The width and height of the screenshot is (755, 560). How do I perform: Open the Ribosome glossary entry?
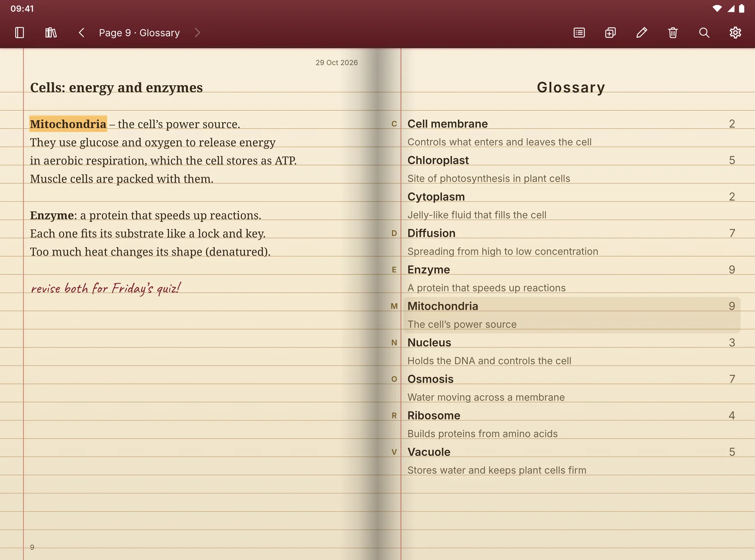[572, 424]
